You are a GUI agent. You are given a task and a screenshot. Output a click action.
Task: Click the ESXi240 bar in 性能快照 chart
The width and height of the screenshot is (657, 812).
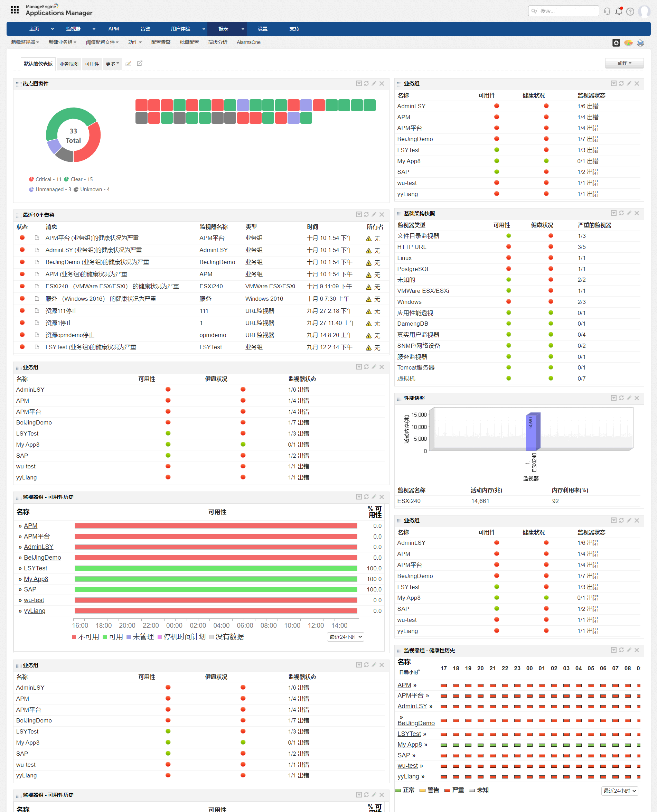(x=533, y=431)
